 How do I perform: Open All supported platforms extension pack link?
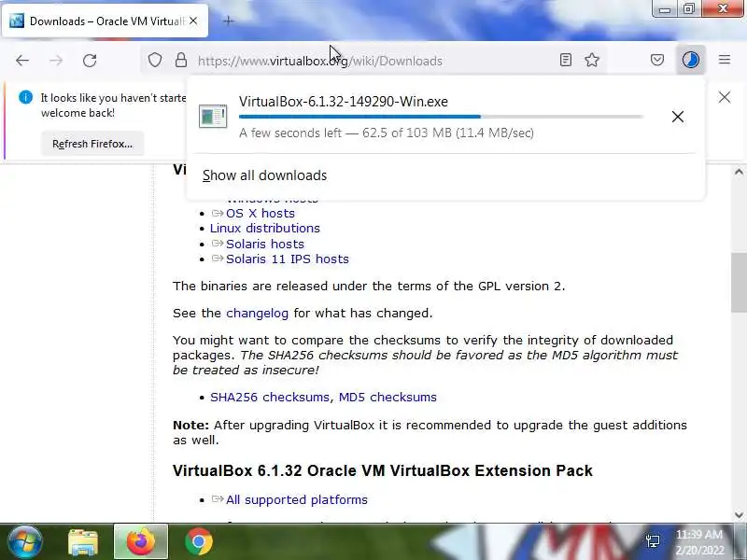(297, 499)
